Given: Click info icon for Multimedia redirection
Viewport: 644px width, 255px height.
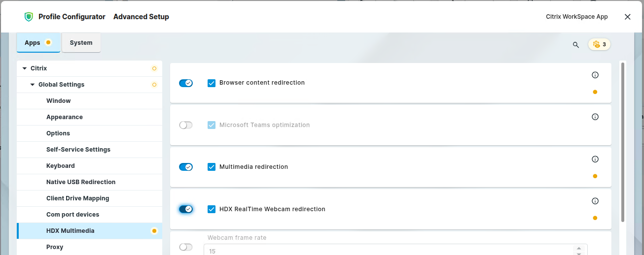Looking at the screenshot, I should (x=595, y=159).
